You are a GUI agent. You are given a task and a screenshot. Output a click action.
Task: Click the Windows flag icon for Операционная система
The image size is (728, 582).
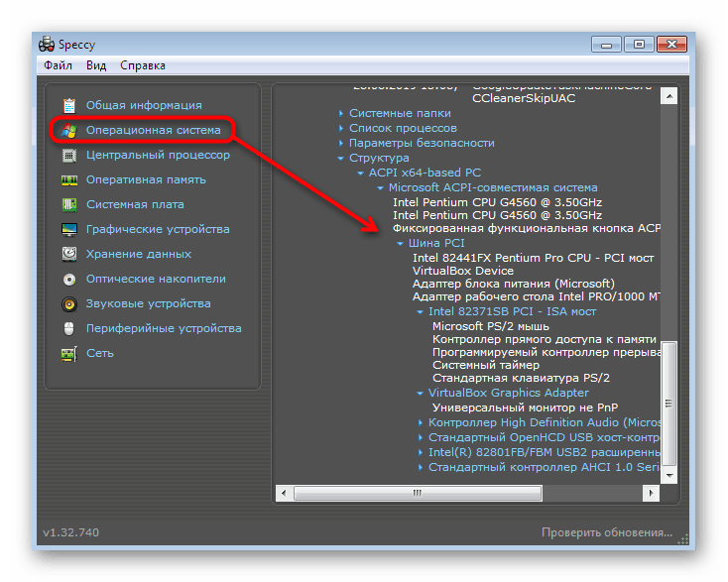point(69,131)
